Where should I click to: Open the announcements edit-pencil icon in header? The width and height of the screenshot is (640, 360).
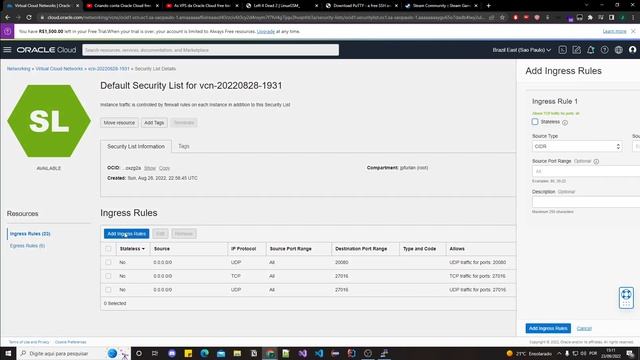tap(576, 50)
